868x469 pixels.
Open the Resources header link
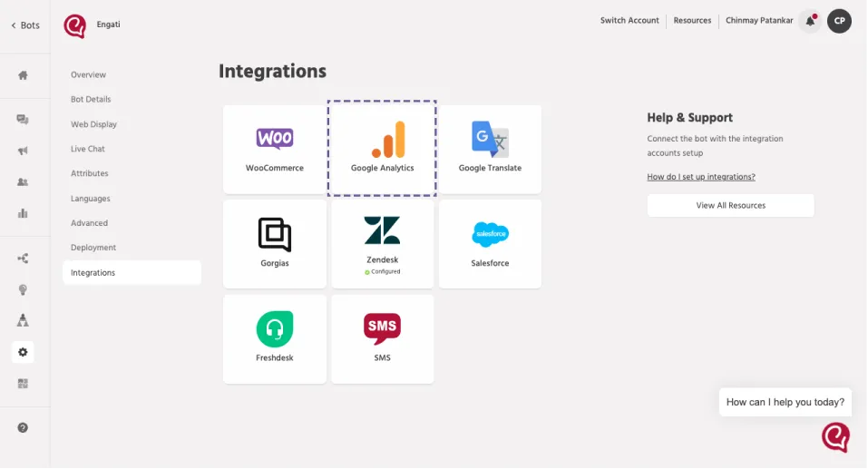coord(692,21)
